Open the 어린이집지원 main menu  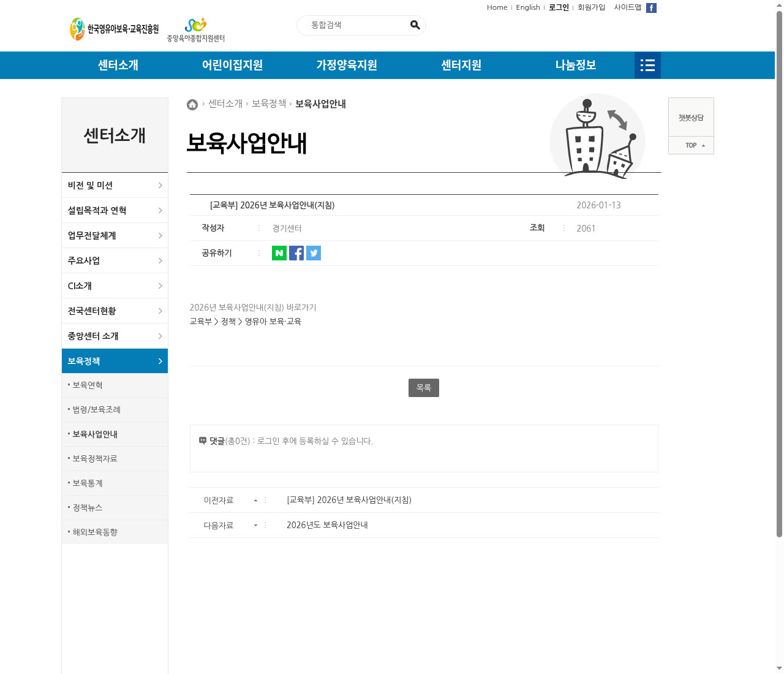pyautogui.click(x=232, y=65)
